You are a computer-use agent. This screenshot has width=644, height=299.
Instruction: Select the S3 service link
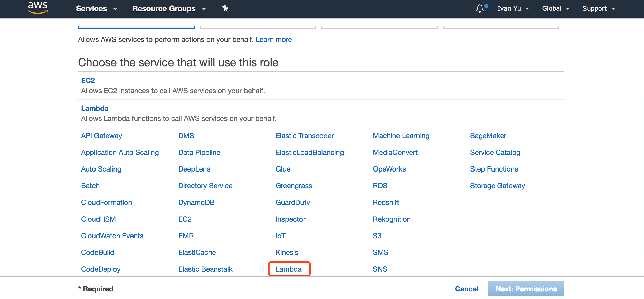pyautogui.click(x=377, y=236)
